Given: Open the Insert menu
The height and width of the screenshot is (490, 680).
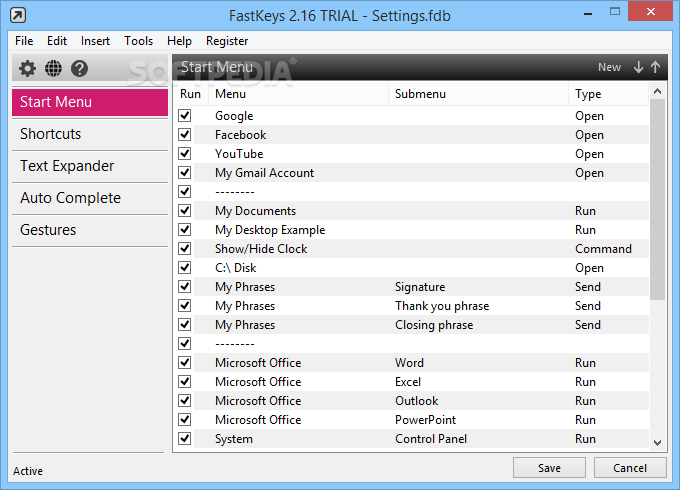Looking at the screenshot, I should point(95,41).
